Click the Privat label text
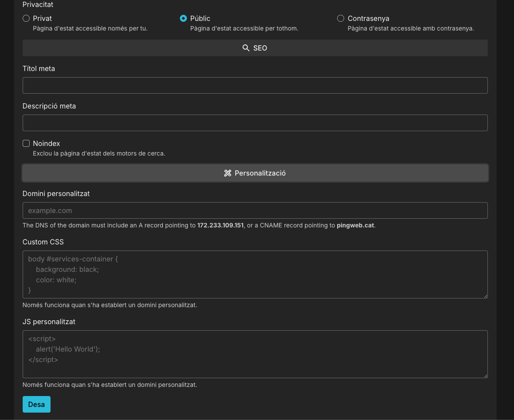514x420 pixels. coord(42,18)
